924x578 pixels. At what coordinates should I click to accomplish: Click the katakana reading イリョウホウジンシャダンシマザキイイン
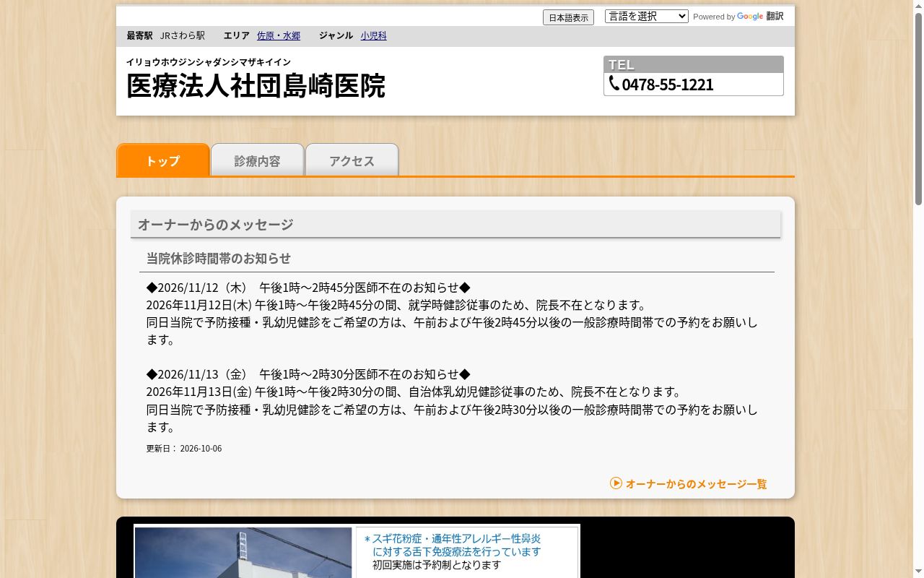click(209, 62)
